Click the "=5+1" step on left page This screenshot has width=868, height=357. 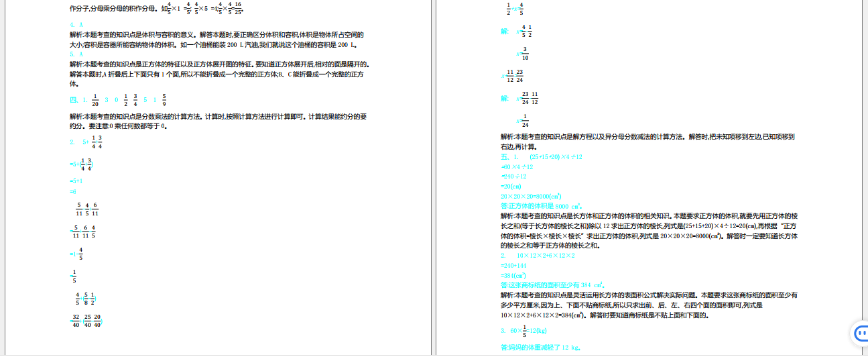click(76, 181)
